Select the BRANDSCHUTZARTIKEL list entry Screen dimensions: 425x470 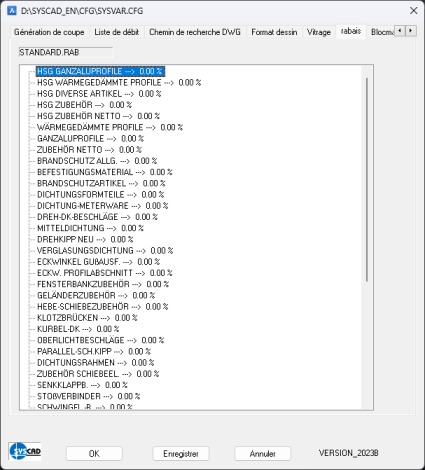pos(101,183)
